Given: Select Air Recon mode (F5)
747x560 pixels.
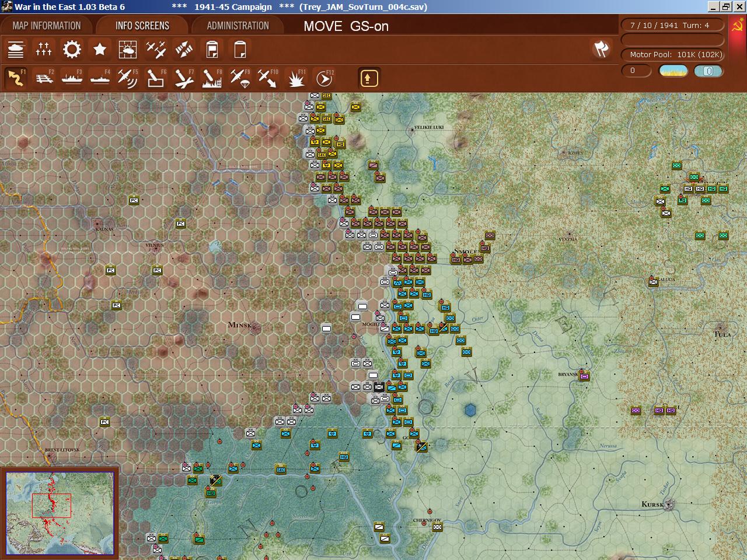Looking at the screenshot, I should 128,78.
